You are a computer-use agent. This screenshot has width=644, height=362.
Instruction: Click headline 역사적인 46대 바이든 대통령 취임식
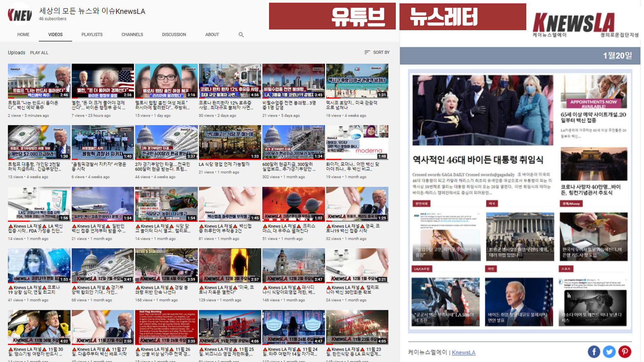(x=478, y=160)
